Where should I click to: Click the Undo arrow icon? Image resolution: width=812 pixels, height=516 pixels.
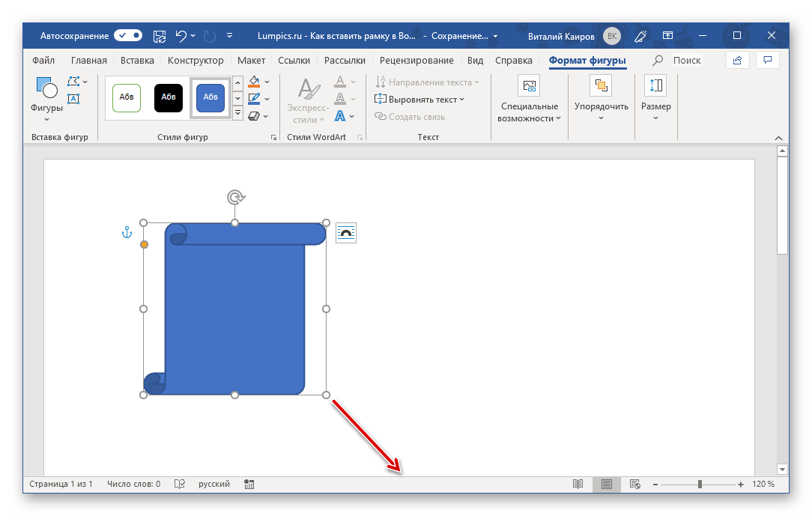click(x=181, y=35)
